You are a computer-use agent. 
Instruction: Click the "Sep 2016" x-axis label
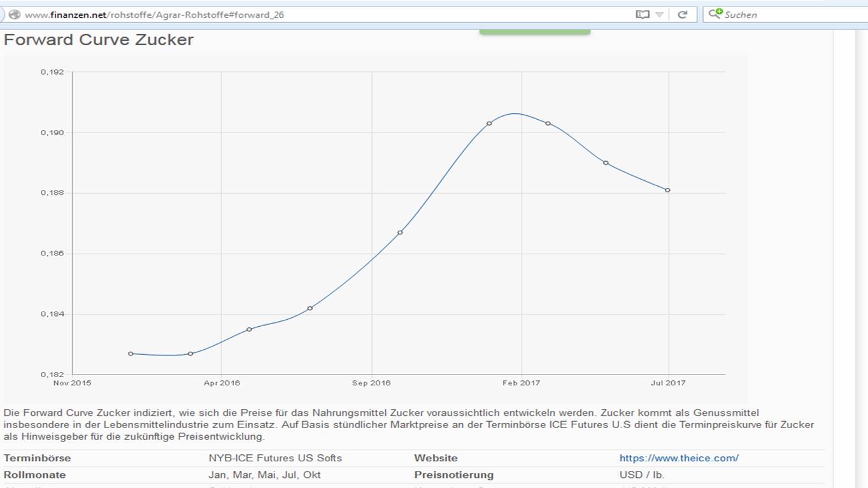(372, 383)
